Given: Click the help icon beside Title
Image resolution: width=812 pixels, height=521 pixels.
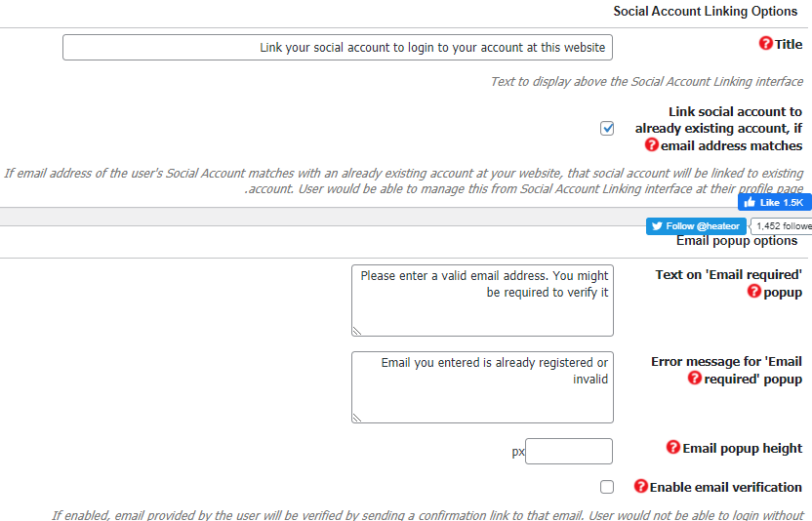Looking at the screenshot, I should 766,44.
